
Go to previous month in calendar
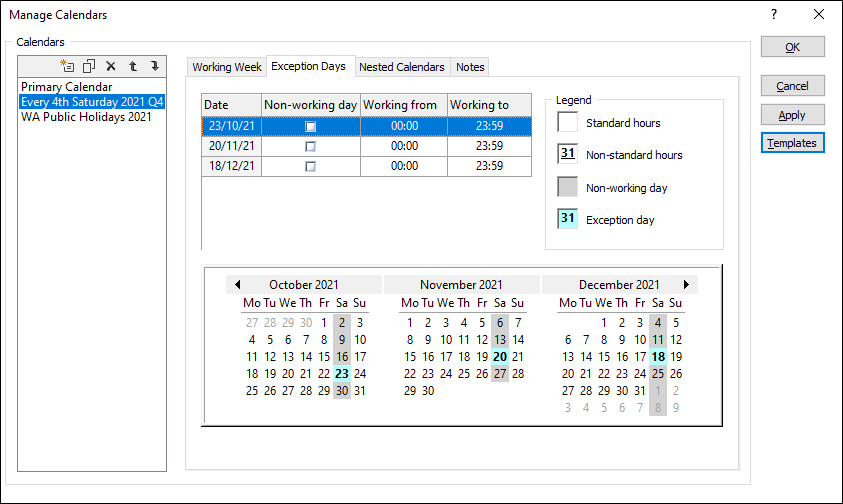(x=237, y=285)
